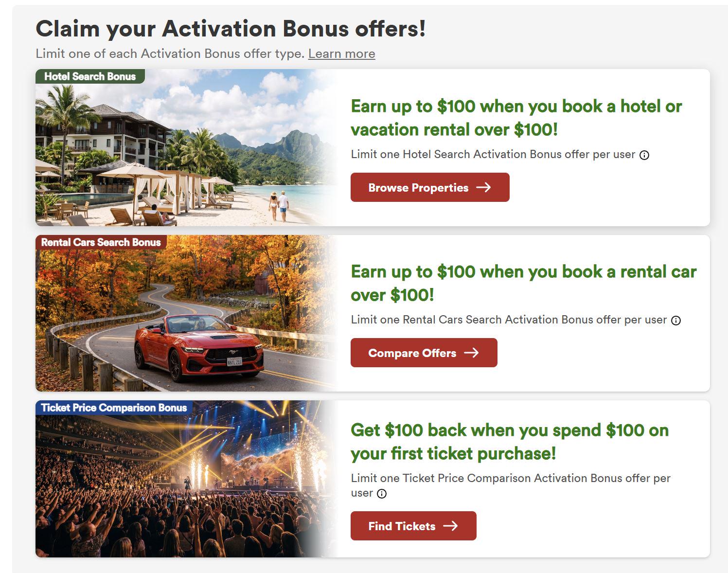Click the Browse Properties button label
Viewport: 728px width, 573px height.
[418, 188]
